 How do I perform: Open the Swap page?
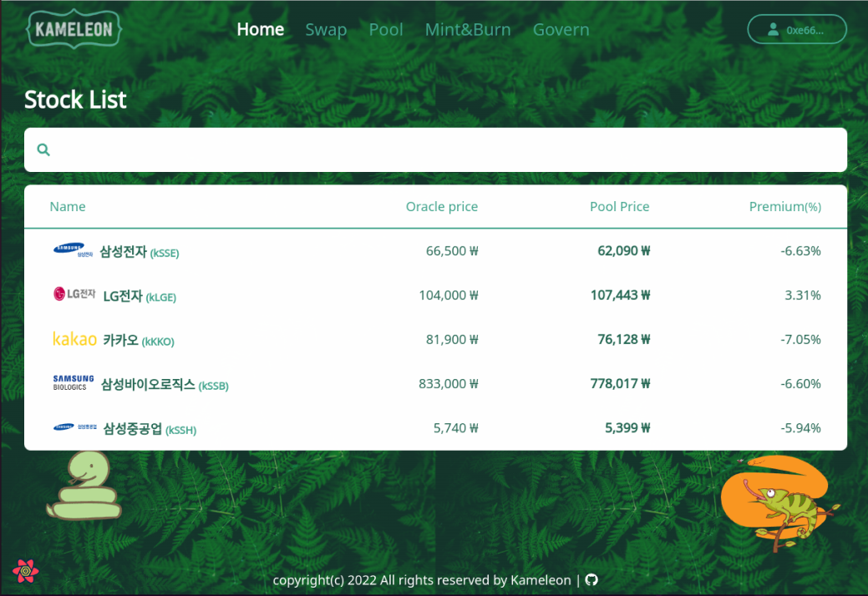[326, 29]
